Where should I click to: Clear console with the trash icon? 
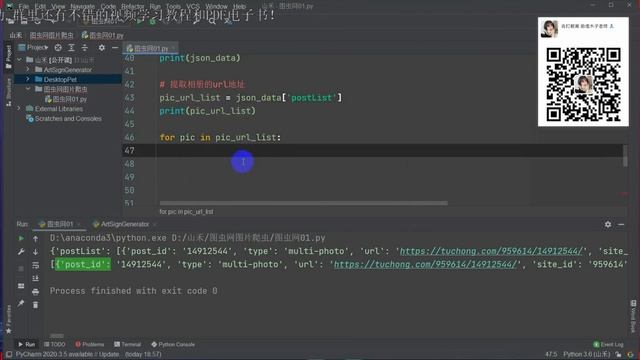pyautogui.click(x=36, y=305)
